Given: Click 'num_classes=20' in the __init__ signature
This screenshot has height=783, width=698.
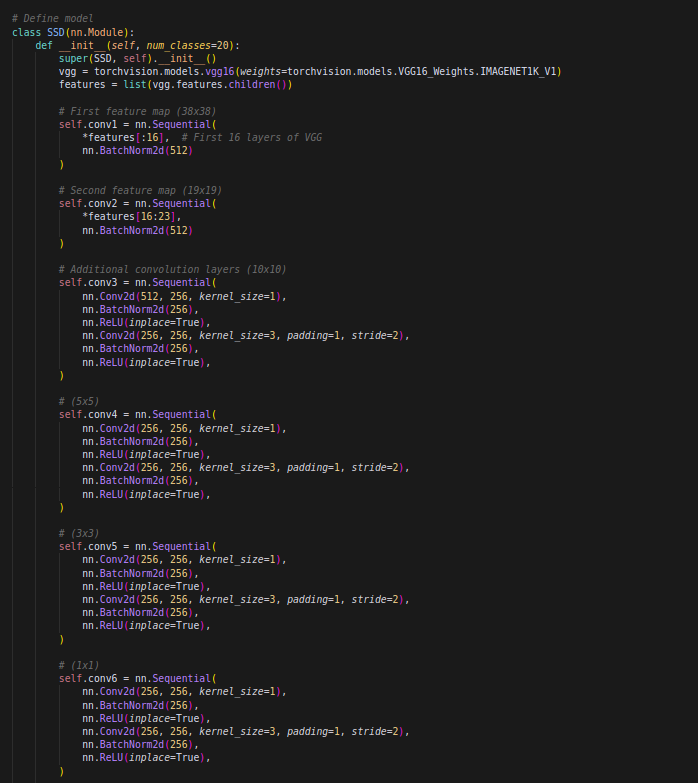Looking at the screenshot, I should (187, 45).
